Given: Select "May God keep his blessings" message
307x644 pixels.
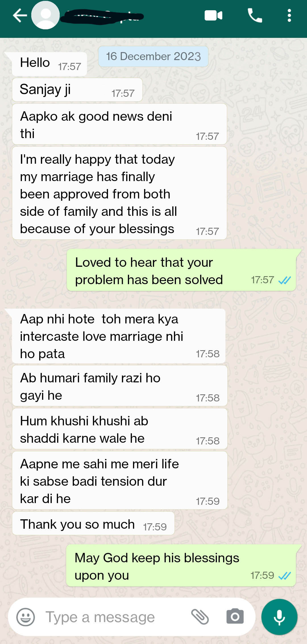Looking at the screenshot, I should (181, 565).
